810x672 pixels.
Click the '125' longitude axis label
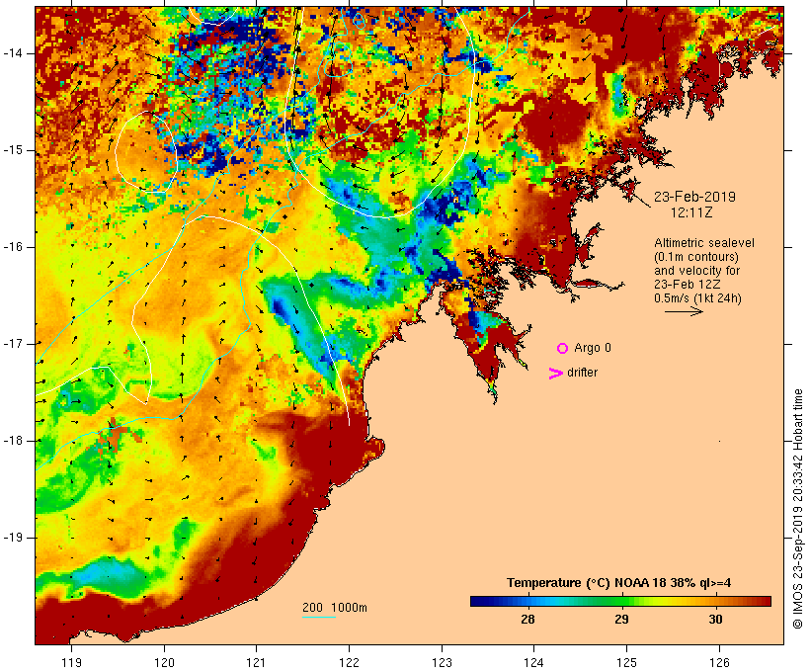(626, 662)
